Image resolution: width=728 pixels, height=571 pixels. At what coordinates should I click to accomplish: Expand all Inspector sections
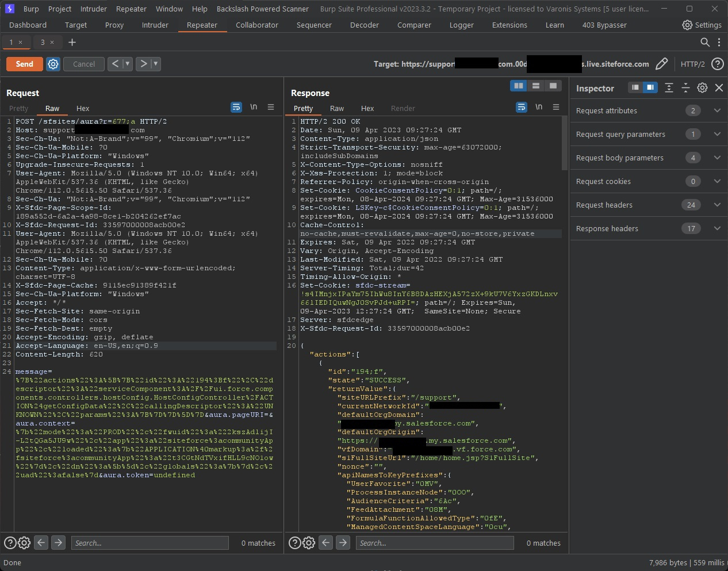pos(669,87)
